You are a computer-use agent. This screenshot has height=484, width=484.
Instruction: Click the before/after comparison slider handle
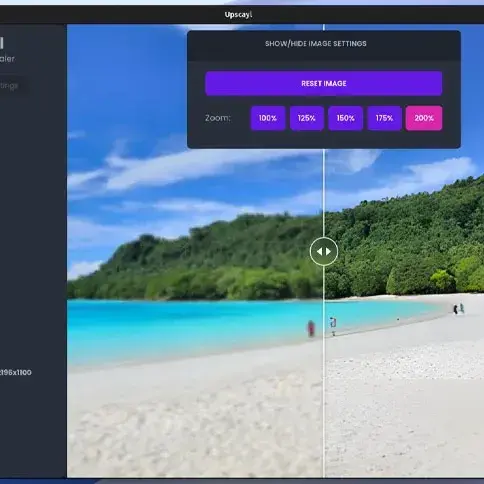click(x=324, y=251)
